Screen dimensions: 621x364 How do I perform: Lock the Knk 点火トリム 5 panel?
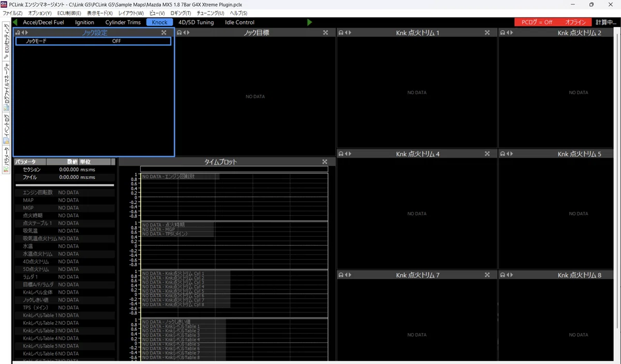[x=503, y=154]
